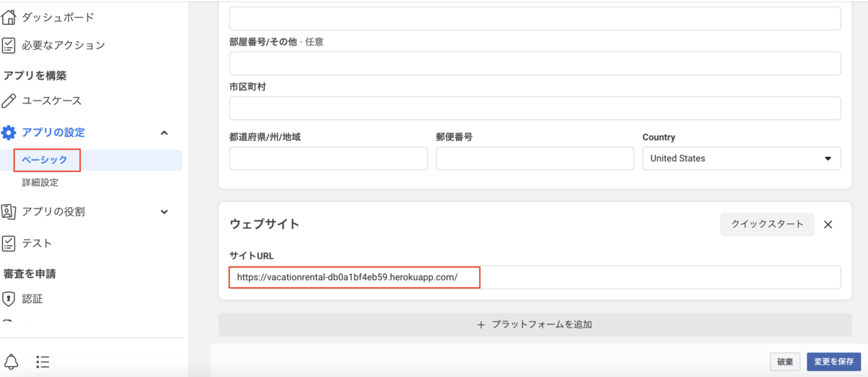
Task: Click the 都道府県/州/地域 input field
Action: pyautogui.click(x=328, y=158)
